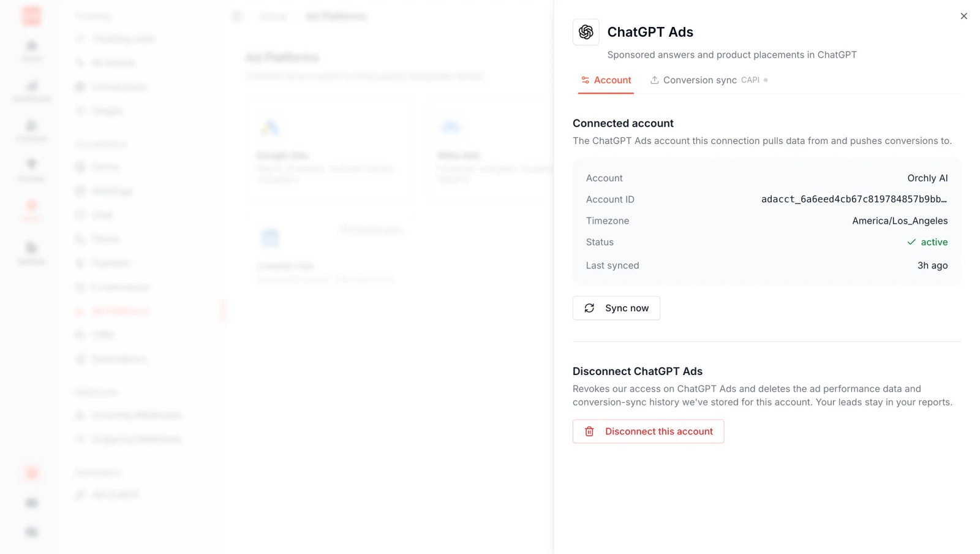
Task: Click the Orchly AI account name
Action: pyautogui.click(x=927, y=178)
